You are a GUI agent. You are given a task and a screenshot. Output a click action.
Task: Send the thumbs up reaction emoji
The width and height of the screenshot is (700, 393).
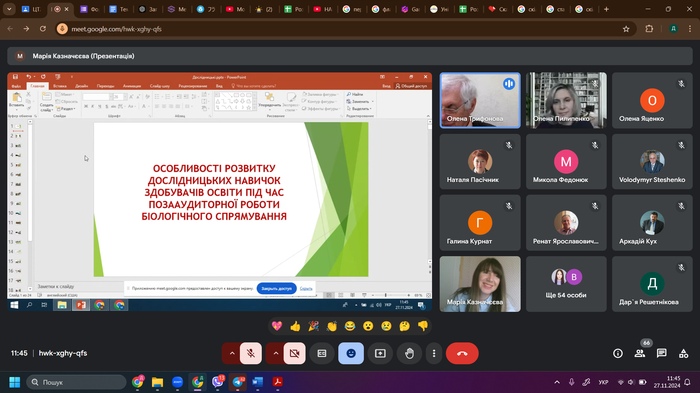pos(295,326)
